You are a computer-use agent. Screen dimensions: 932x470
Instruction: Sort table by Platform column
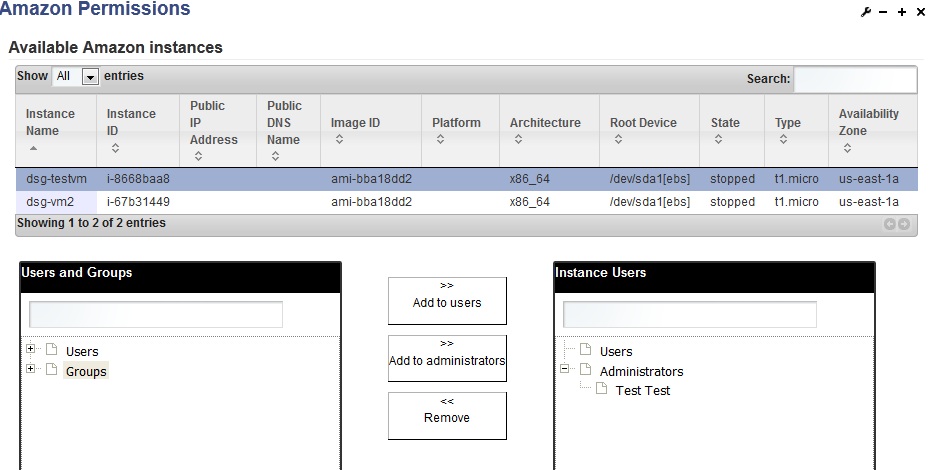[461, 131]
